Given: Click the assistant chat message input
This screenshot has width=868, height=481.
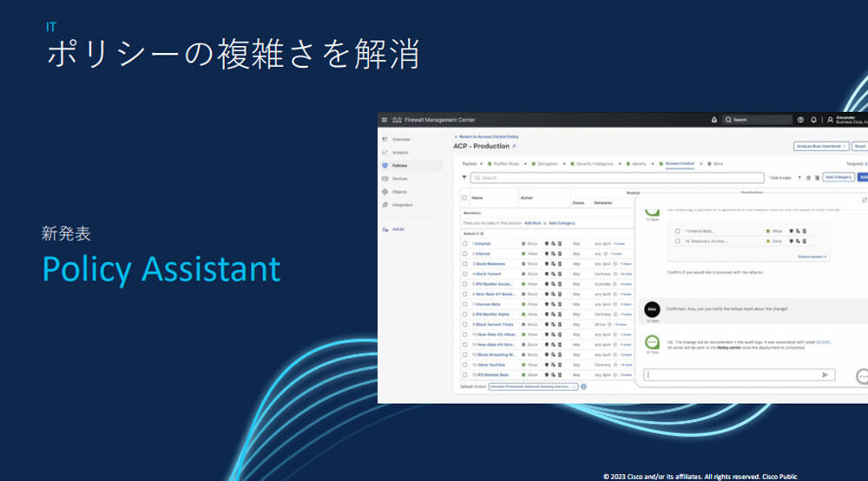Looking at the screenshot, I should point(739,375).
